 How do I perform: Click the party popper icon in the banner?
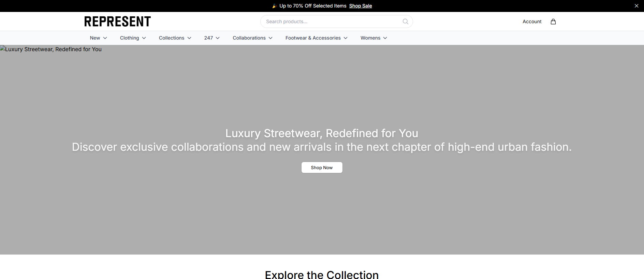[x=274, y=6]
